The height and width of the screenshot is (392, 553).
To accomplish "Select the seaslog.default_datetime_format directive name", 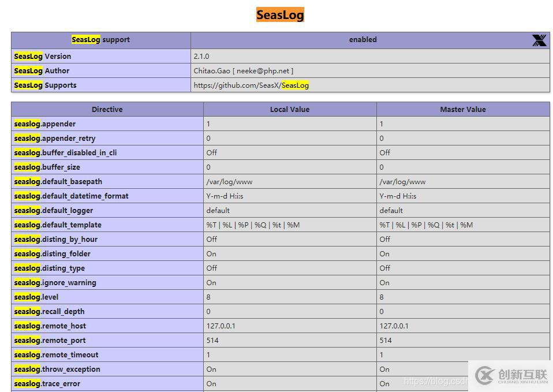I will pos(71,196).
